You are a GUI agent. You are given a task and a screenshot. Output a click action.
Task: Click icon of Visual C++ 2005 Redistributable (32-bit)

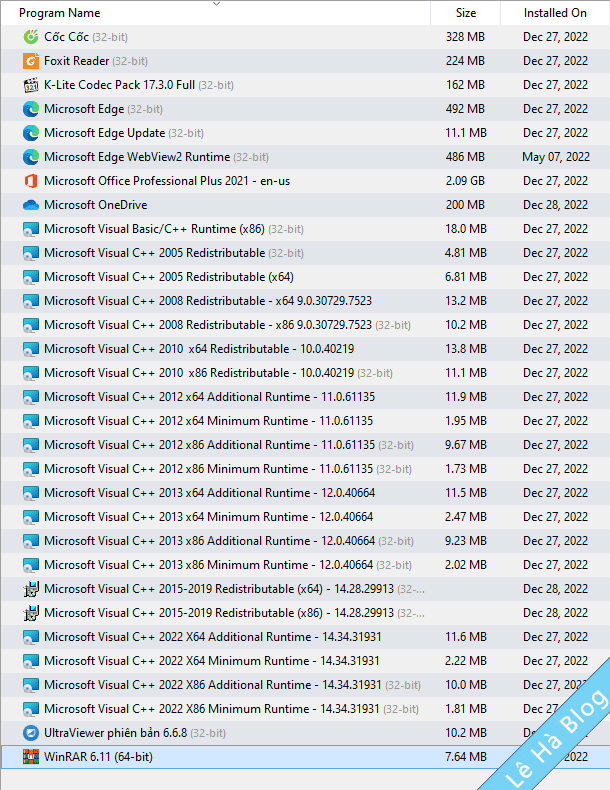point(31,253)
